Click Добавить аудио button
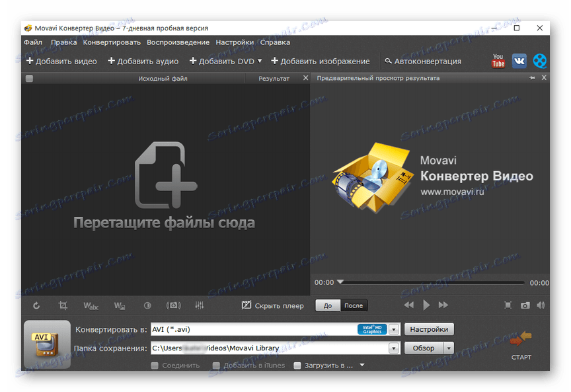The width and height of the screenshot is (571, 392). (143, 61)
